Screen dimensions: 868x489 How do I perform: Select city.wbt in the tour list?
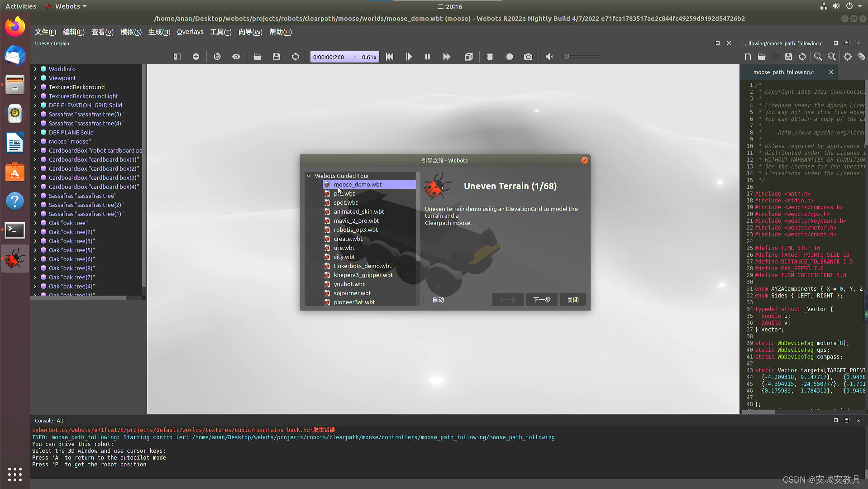pos(344,257)
